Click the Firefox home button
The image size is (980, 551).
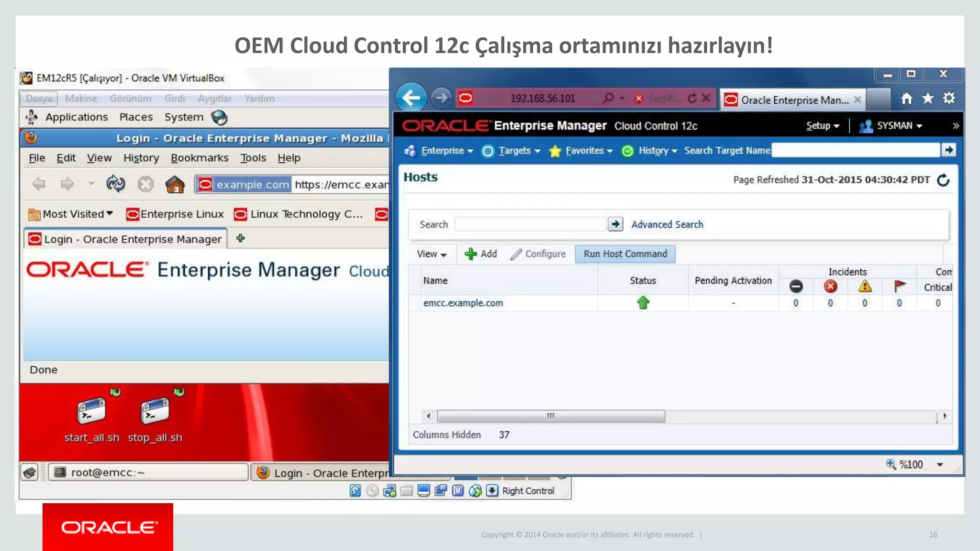[175, 184]
